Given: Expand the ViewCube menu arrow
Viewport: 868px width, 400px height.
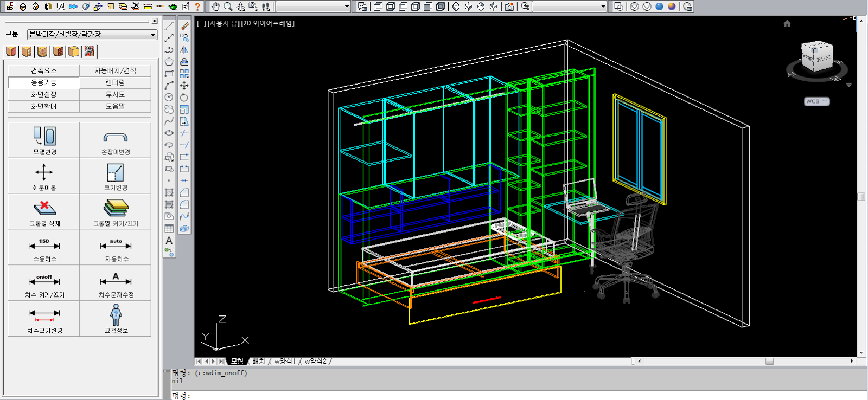Looking at the screenshot, I should click(849, 85).
